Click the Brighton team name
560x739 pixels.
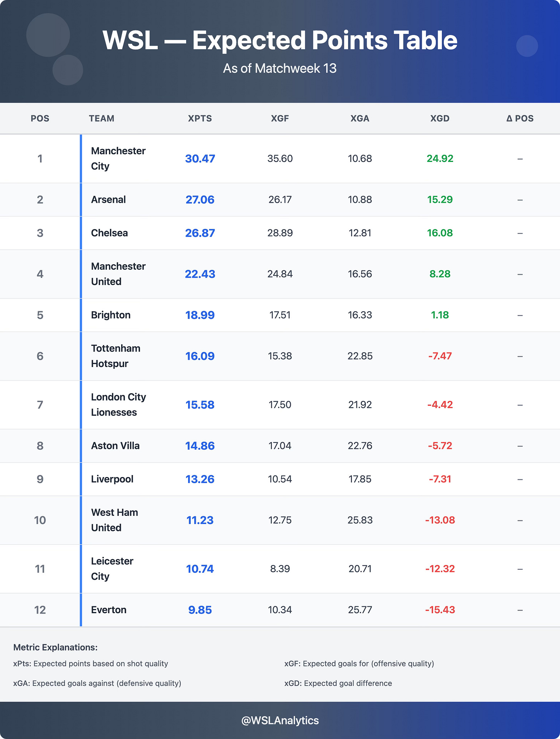pos(111,315)
